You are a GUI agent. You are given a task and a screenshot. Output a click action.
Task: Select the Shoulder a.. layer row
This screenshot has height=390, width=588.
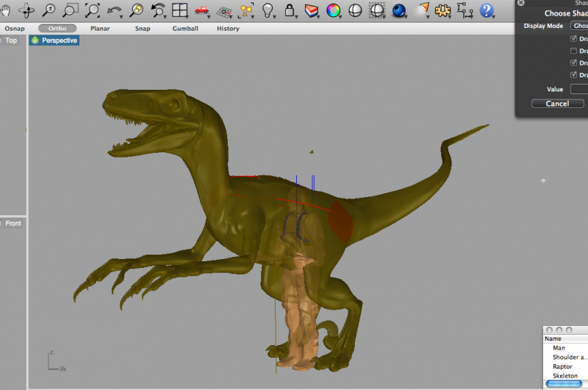coord(565,358)
